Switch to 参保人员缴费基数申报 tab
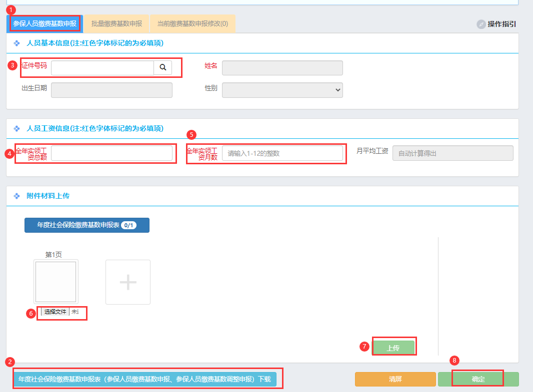The width and height of the screenshot is (533, 392). point(45,23)
